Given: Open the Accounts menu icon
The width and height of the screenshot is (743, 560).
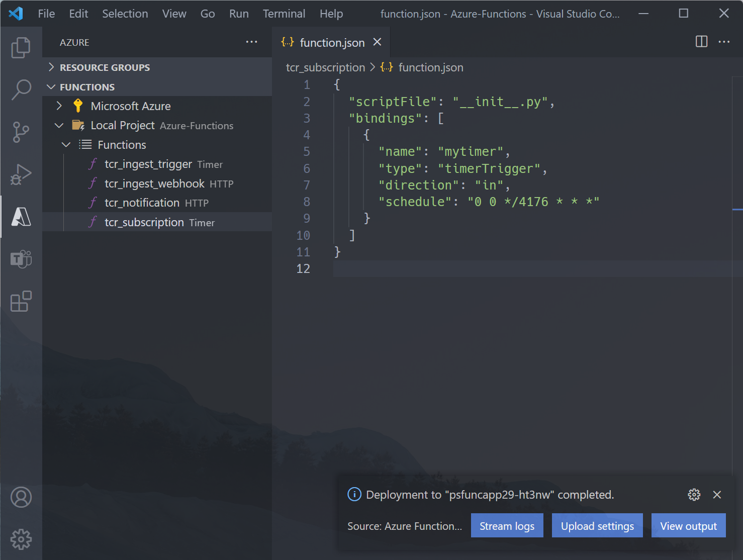Looking at the screenshot, I should (21, 497).
